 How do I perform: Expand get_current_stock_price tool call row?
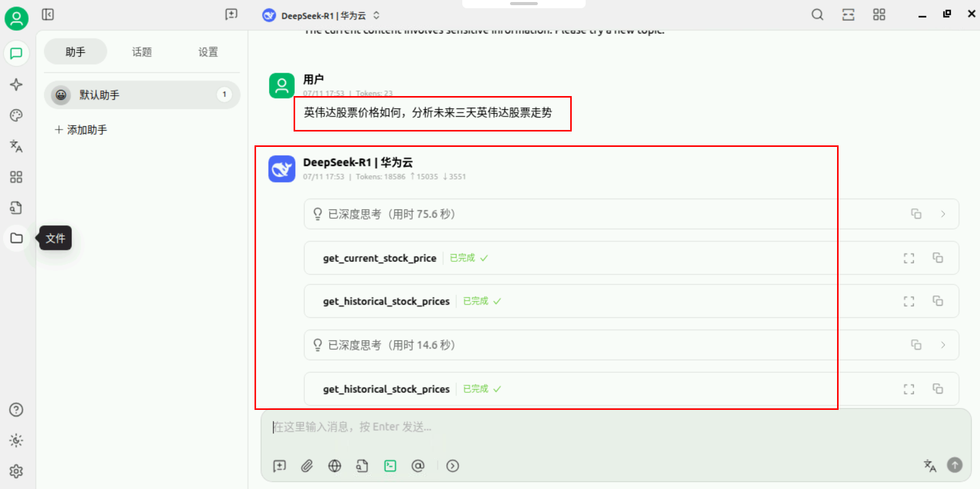(x=631, y=258)
